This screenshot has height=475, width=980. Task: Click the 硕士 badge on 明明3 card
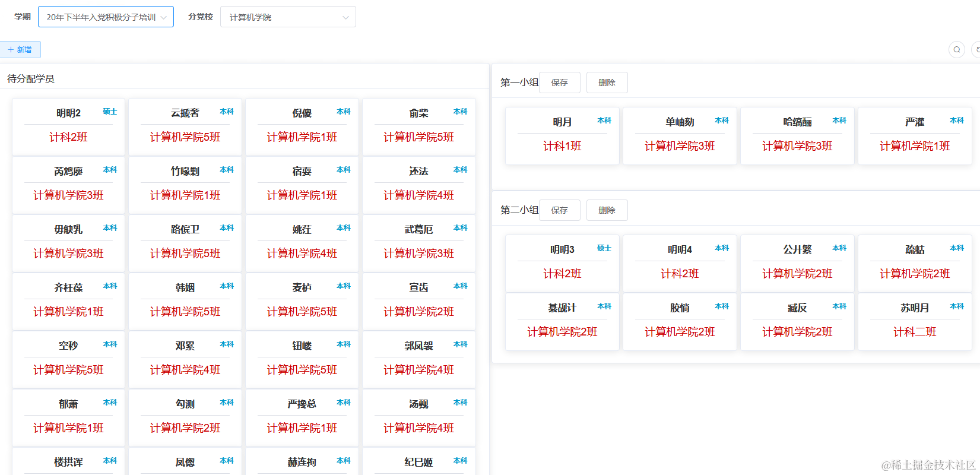pyautogui.click(x=604, y=248)
